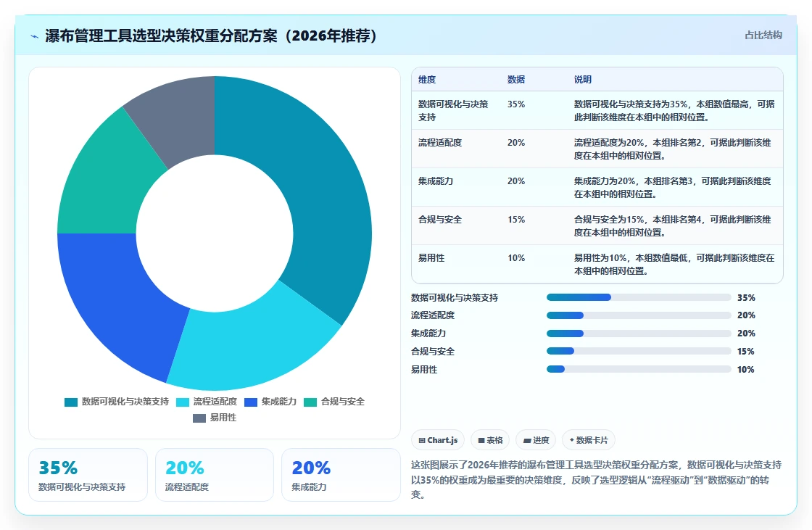
Task: Toggle the 易用性 legend item
Action: coord(215,418)
